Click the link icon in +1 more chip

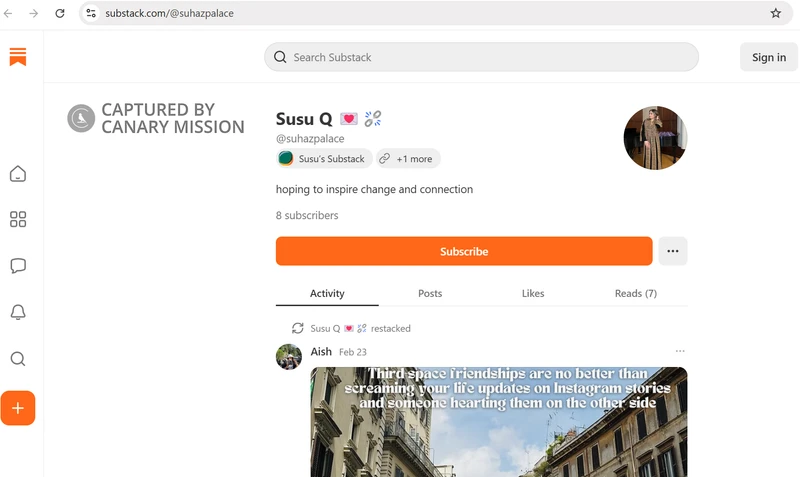(385, 159)
